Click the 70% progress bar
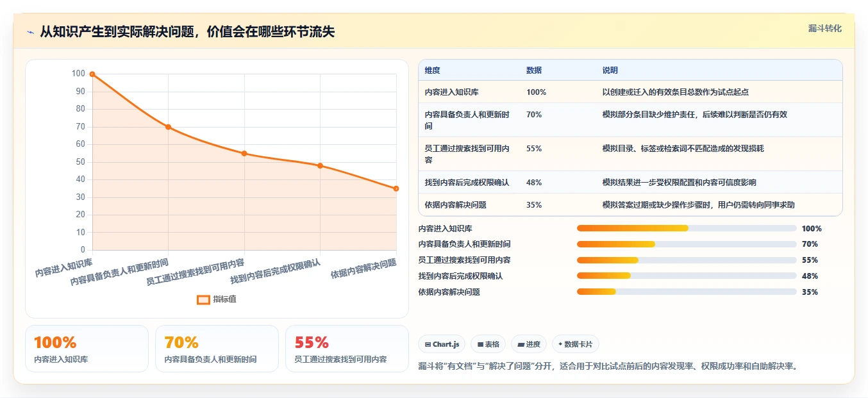The width and height of the screenshot is (868, 398). pyautogui.click(x=687, y=244)
